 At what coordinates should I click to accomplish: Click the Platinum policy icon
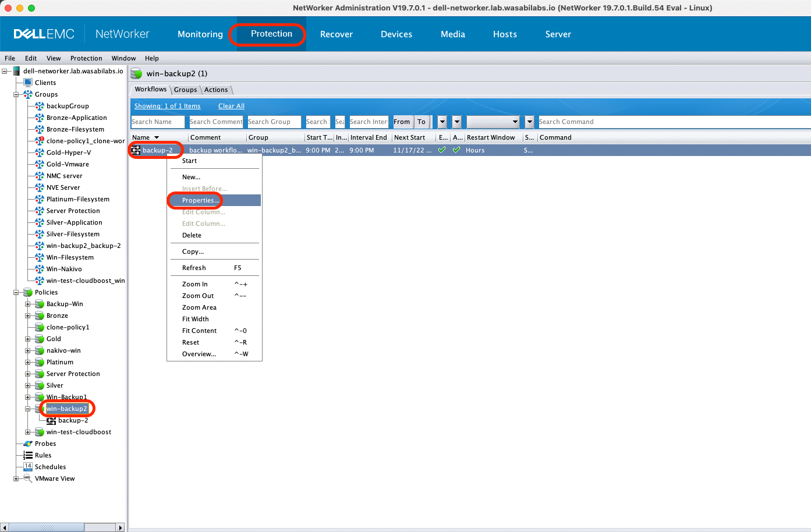coord(40,362)
